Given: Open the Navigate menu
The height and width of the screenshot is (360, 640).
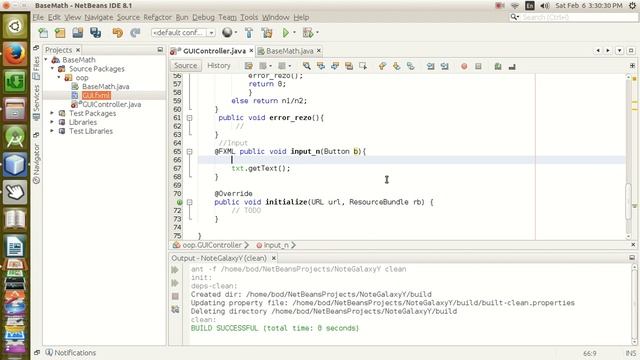Looking at the screenshot, I should coord(99,17).
